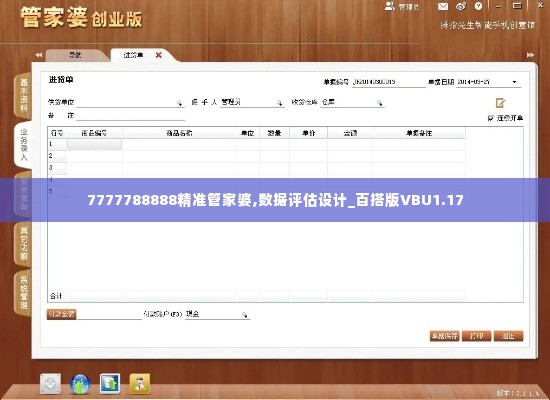Open the 基本资料 side tab
Screen dimensions: 550x400
click(23, 95)
